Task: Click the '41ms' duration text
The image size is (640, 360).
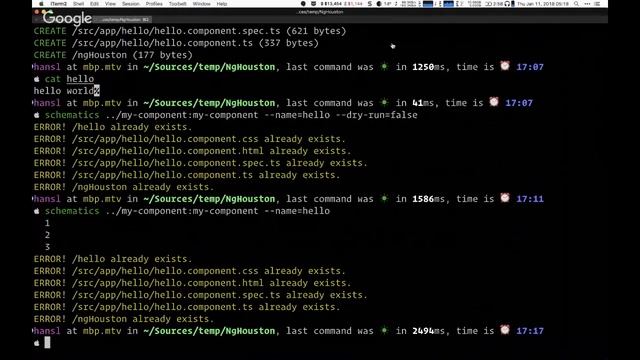Action: pos(423,103)
